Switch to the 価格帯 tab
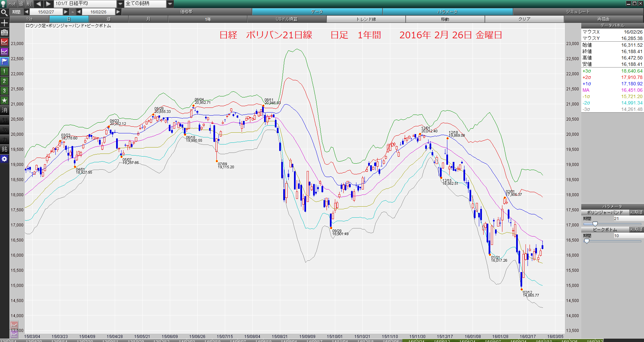The image size is (644, 342). click(187, 12)
